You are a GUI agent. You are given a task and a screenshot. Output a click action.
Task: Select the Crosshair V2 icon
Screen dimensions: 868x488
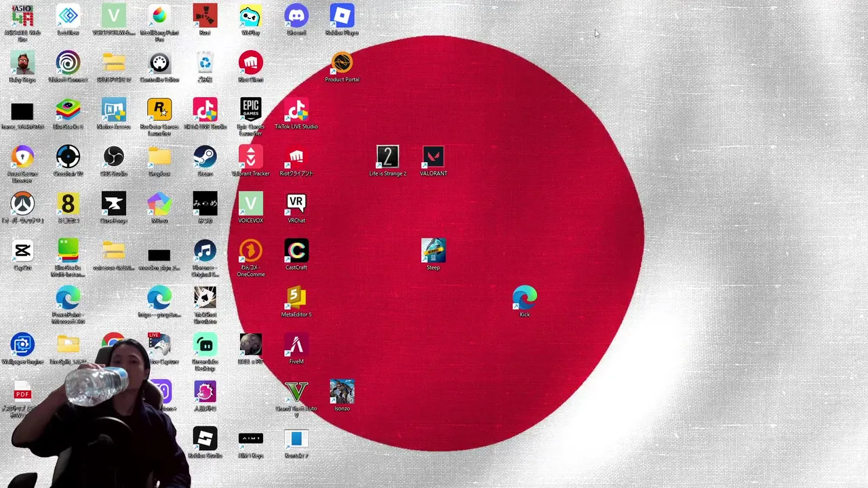pyautogui.click(x=68, y=157)
